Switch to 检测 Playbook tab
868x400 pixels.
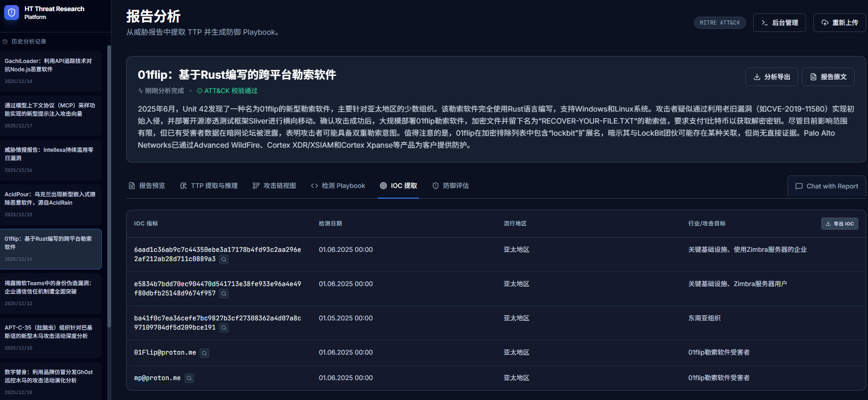pyautogui.click(x=338, y=186)
